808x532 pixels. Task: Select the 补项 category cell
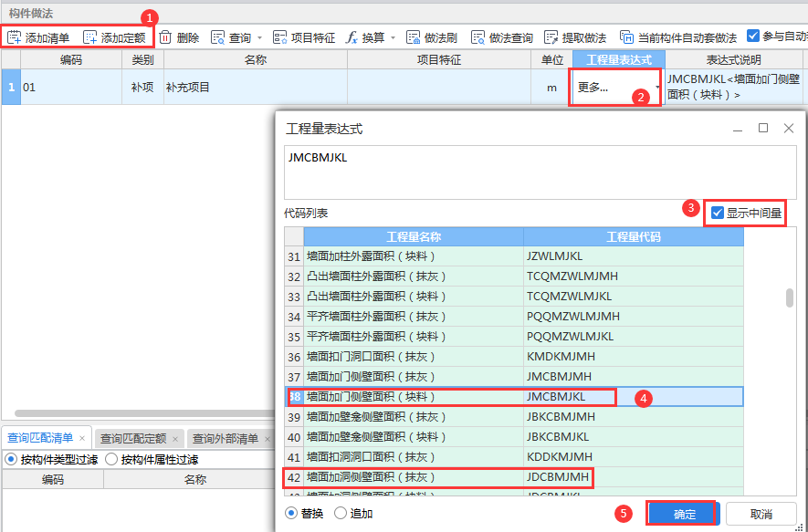pos(142,88)
